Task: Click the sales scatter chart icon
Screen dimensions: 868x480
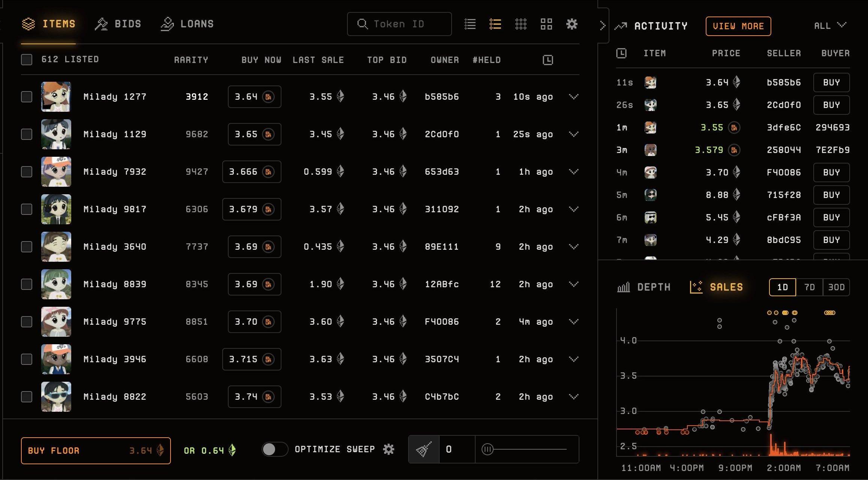Action: coord(696,287)
